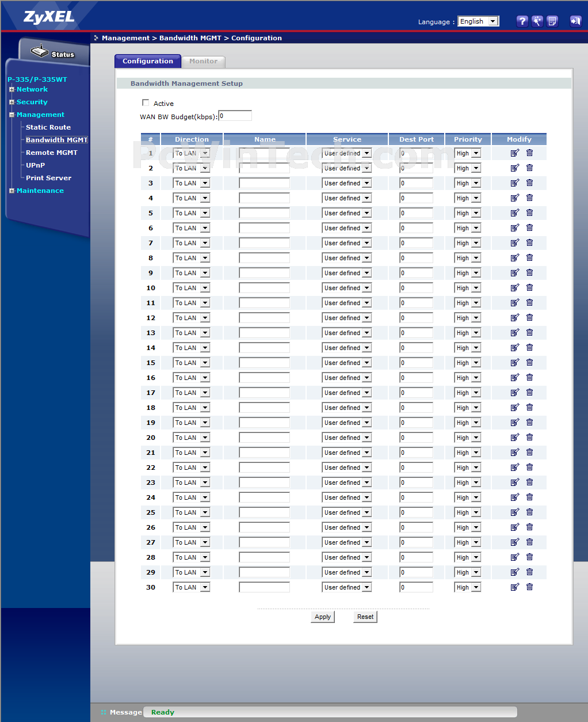Viewport: 588px width, 722px height.
Task: Edit rule 3 with modify icon
Action: coord(515,183)
